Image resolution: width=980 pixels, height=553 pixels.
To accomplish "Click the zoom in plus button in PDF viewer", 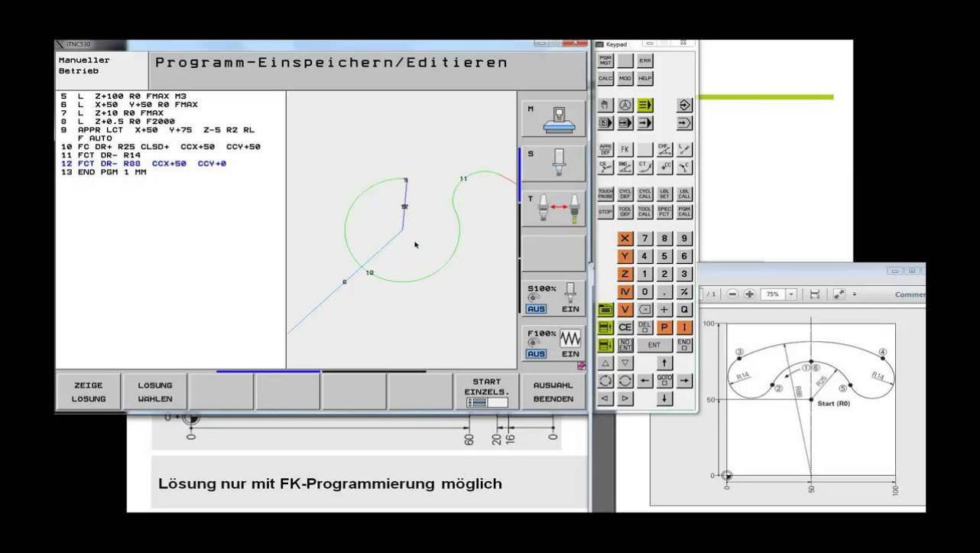I will tap(749, 294).
